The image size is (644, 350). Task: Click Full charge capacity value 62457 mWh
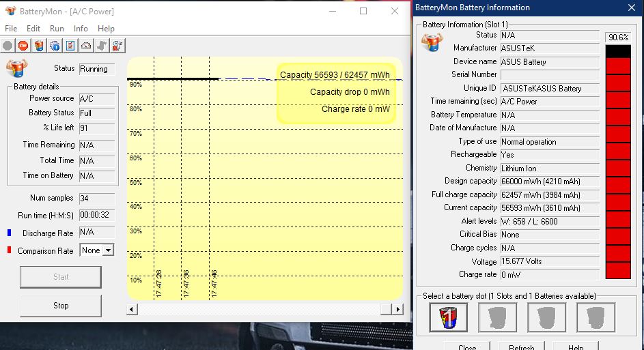550,195
